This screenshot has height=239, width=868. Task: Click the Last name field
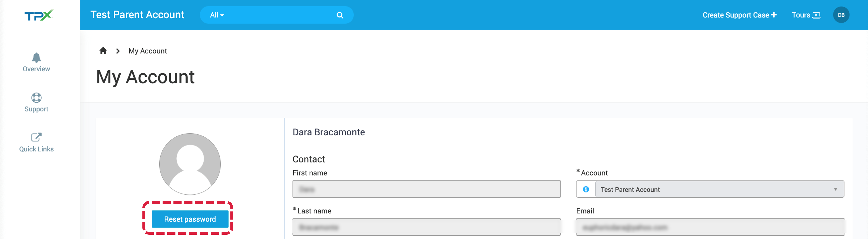point(426,227)
